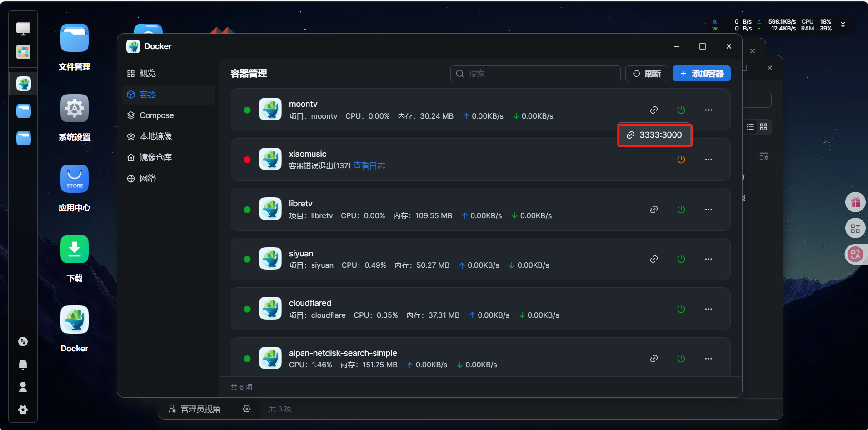Toggle power for cloudflared container
868x430 pixels.
[681, 309]
